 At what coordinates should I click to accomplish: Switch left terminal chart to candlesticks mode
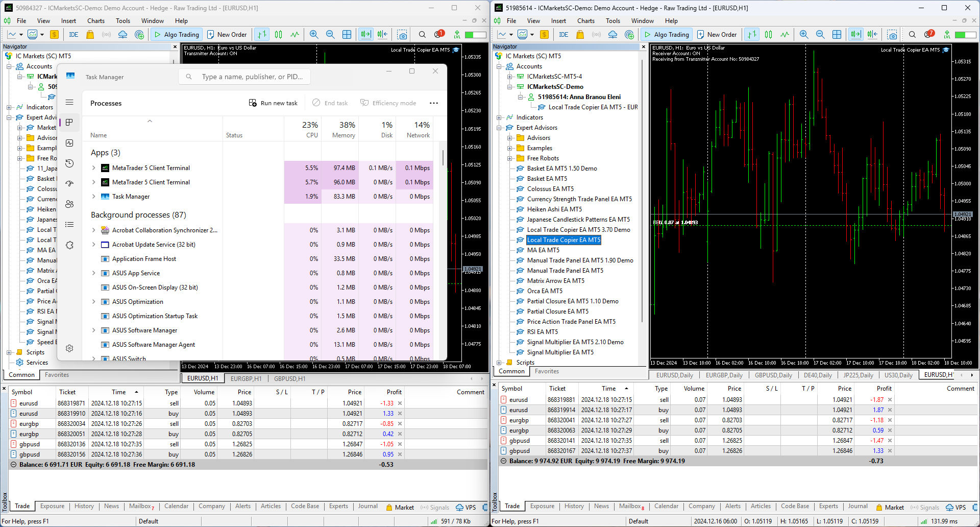pos(279,35)
